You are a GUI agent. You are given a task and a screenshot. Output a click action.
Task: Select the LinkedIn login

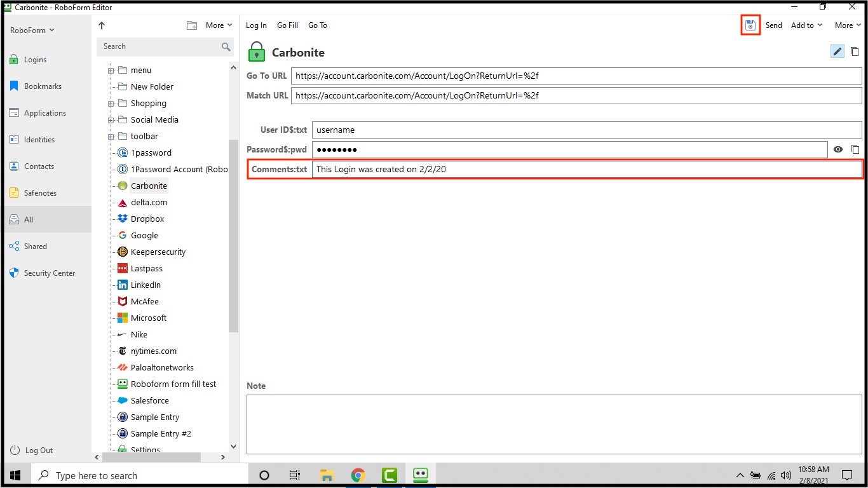coord(146,285)
